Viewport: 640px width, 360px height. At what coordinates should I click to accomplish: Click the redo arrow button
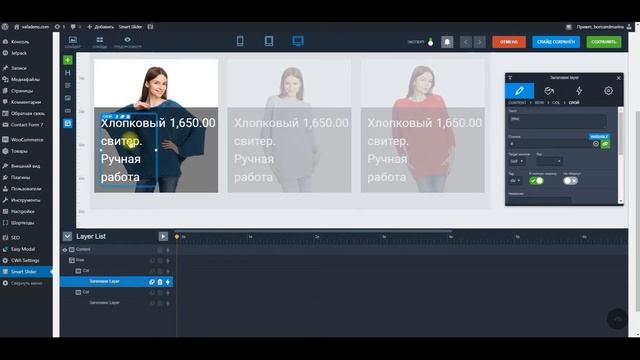[480, 42]
